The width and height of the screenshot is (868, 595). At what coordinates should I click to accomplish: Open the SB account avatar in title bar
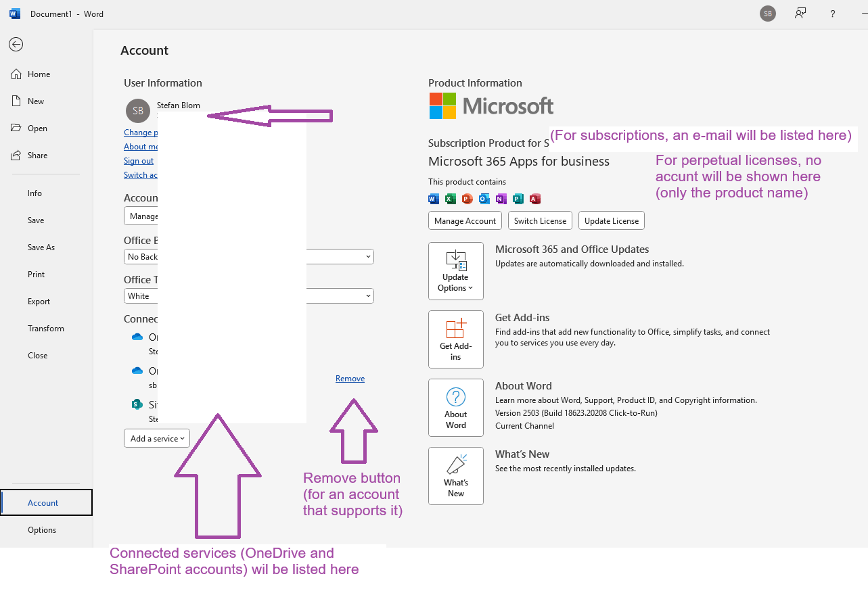coord(767,14)
